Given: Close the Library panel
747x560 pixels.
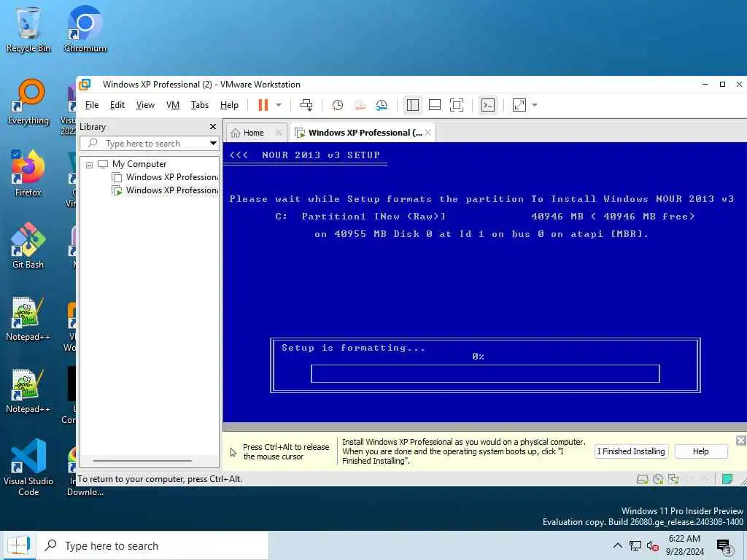Looking at the screenshot, I should [x=213, y=126].
